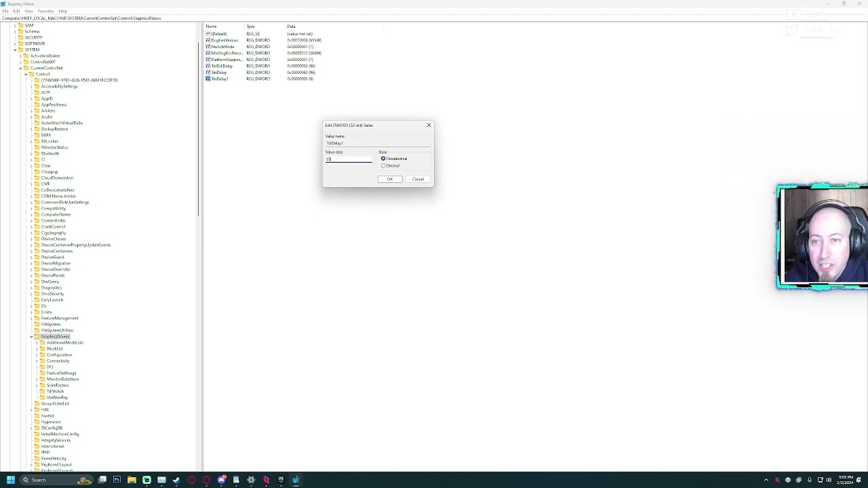868x488 pixels.
Task: Select the TdrDelay DWORD icon
Action: click(x=208, y=73)
